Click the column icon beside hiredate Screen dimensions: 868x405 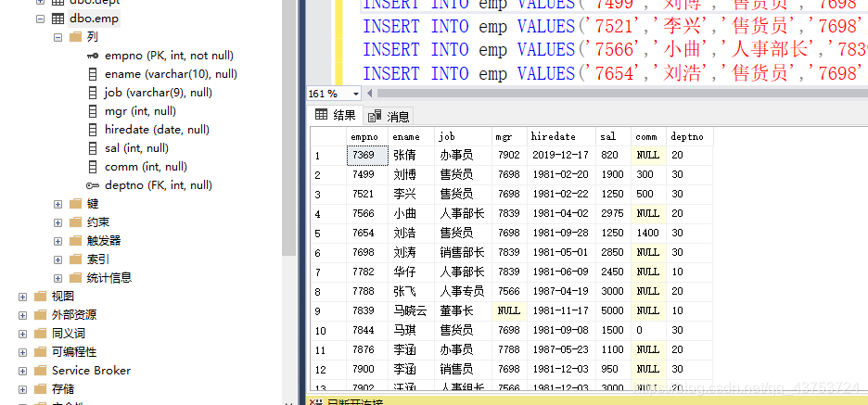93,130
